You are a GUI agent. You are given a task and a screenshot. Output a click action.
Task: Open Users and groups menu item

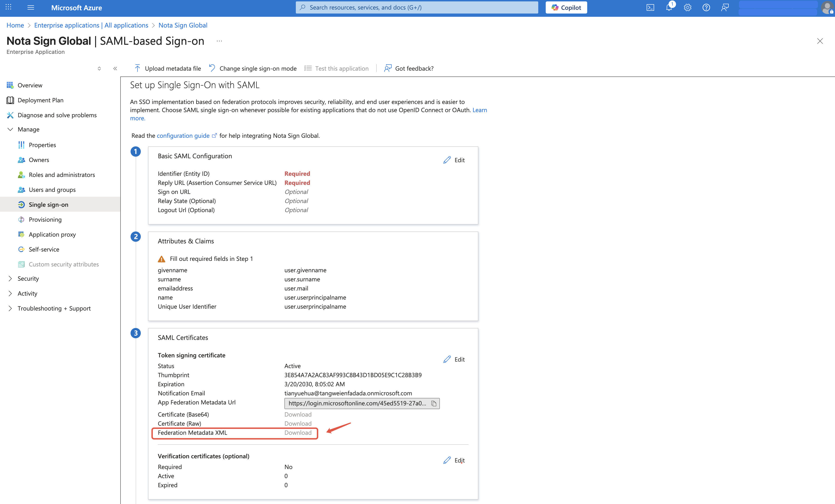tap(52, 190)
